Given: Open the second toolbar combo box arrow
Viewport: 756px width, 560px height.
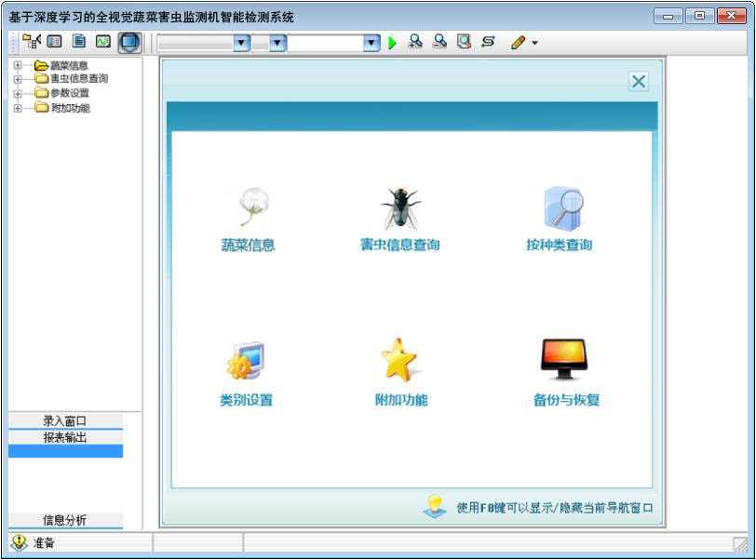Looking at the screenshot, I should coord(277,43).
